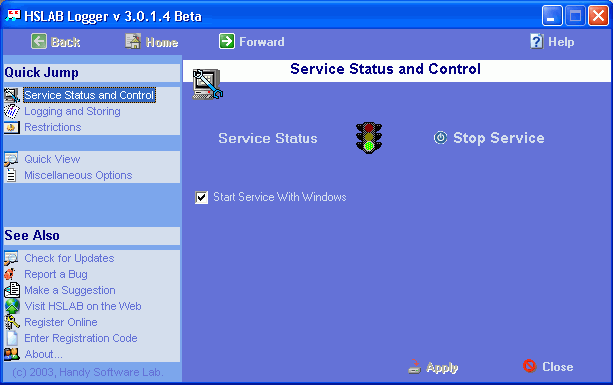This screenshot has width=613, height=385.
Task: Close the window with title bar X
Action: [x=599, y=16]
